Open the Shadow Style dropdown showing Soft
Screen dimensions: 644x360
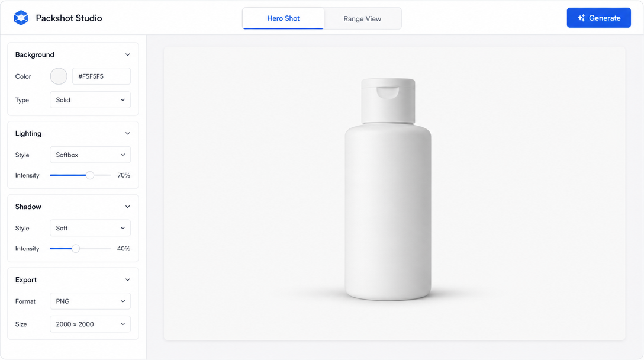91,228
